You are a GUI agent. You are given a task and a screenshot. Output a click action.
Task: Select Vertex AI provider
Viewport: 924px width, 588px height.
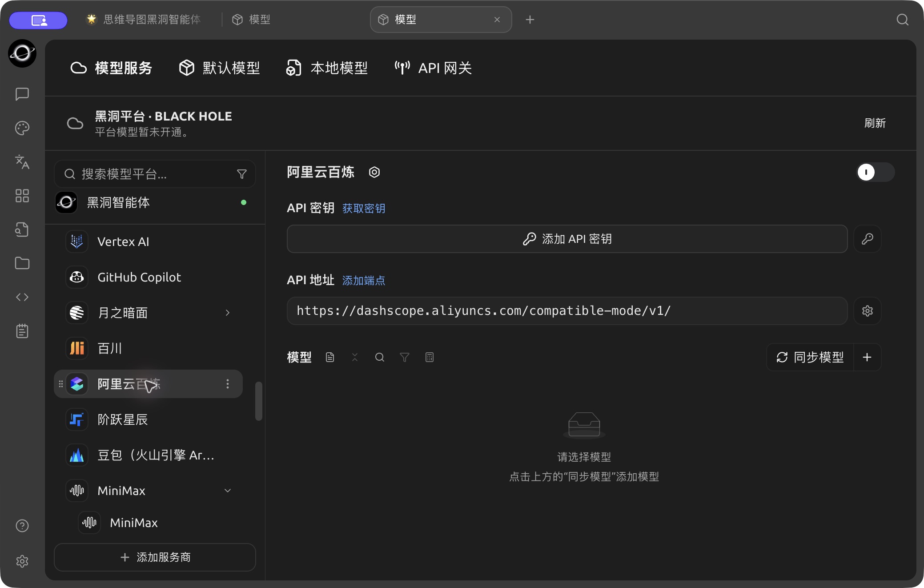(x=148, y=242)
